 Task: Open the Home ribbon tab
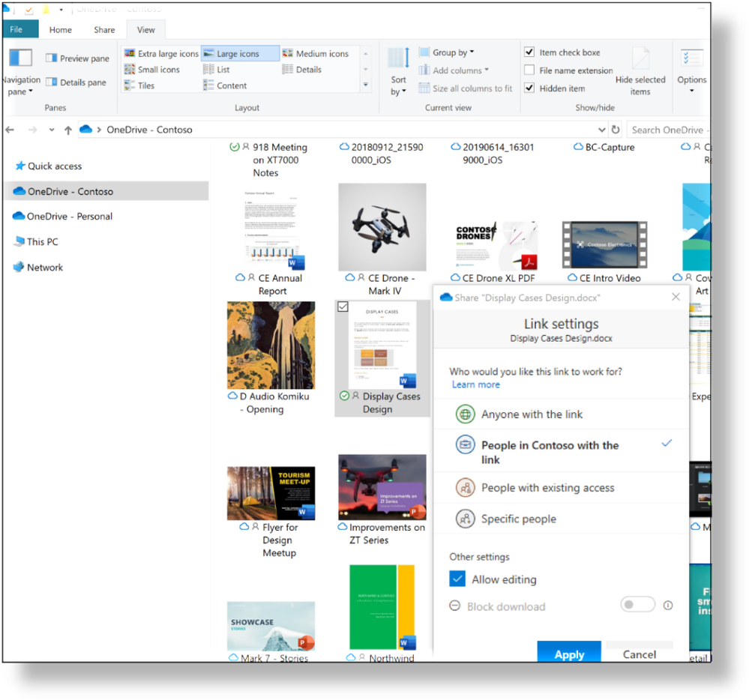(x=60, y=30)
